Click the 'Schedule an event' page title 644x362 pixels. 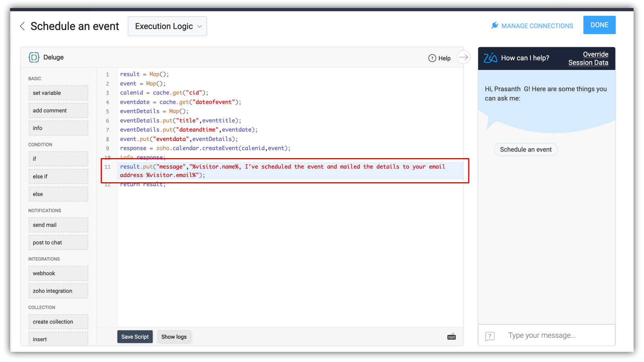pyautogui.click(x=75, y=26)
